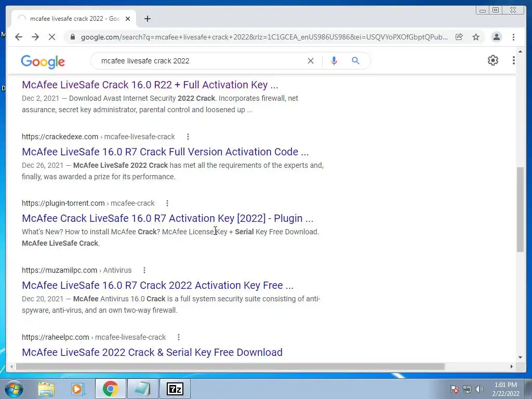Open McAfee LiveSafe 16.0 R7 Crack 2022 Activation link
This screenshot has height=399, width=532.
click(x=157, y=285)
